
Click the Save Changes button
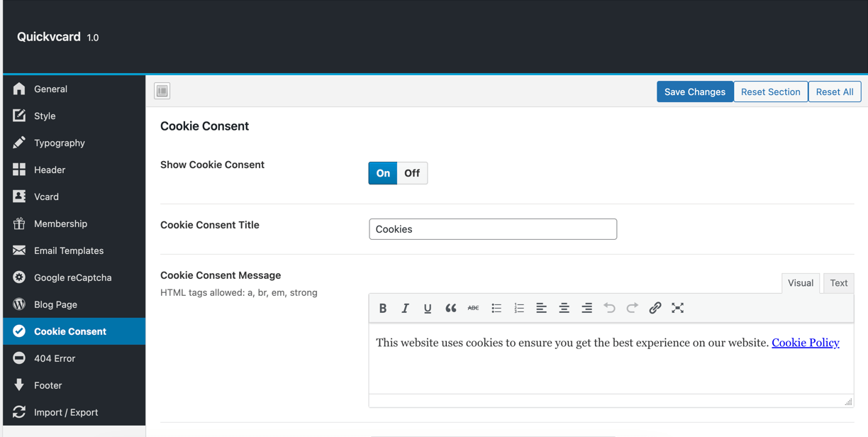point(694,92)
